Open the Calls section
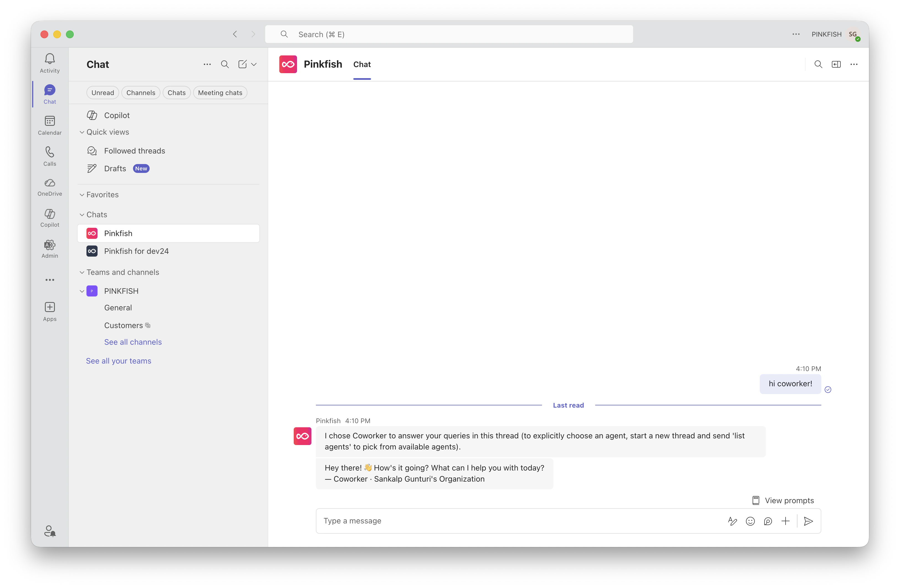The width and height of the screenshot is (900, 588). tap(50, 156)
